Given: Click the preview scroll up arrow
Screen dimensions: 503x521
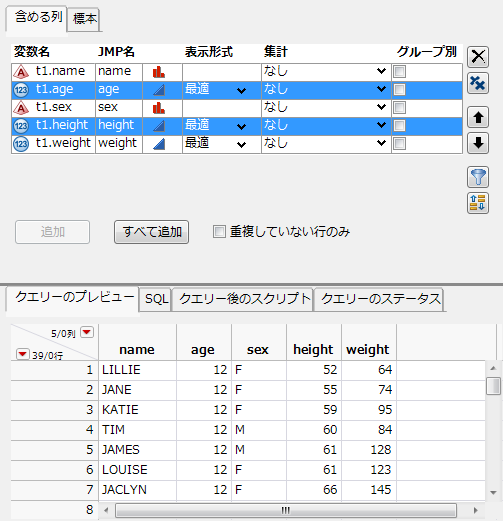Looking at the screenshot, I should pos(493,368).
